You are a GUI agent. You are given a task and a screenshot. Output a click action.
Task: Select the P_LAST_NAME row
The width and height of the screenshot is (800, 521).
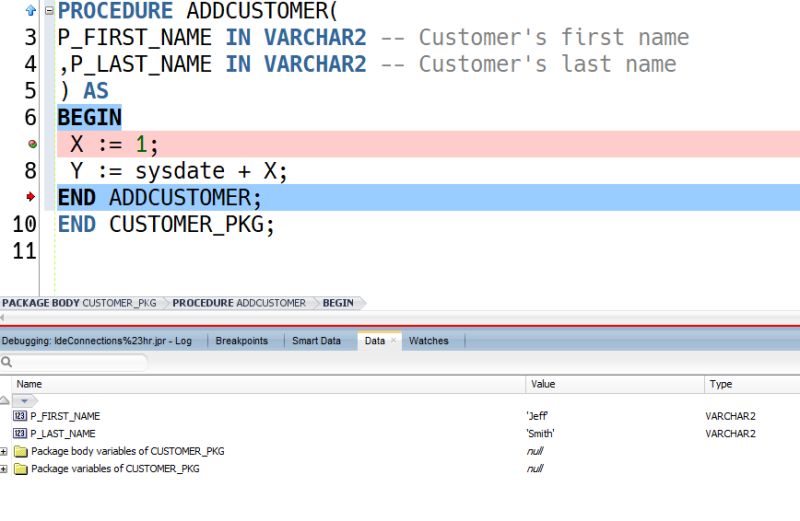tap(400, 433)
